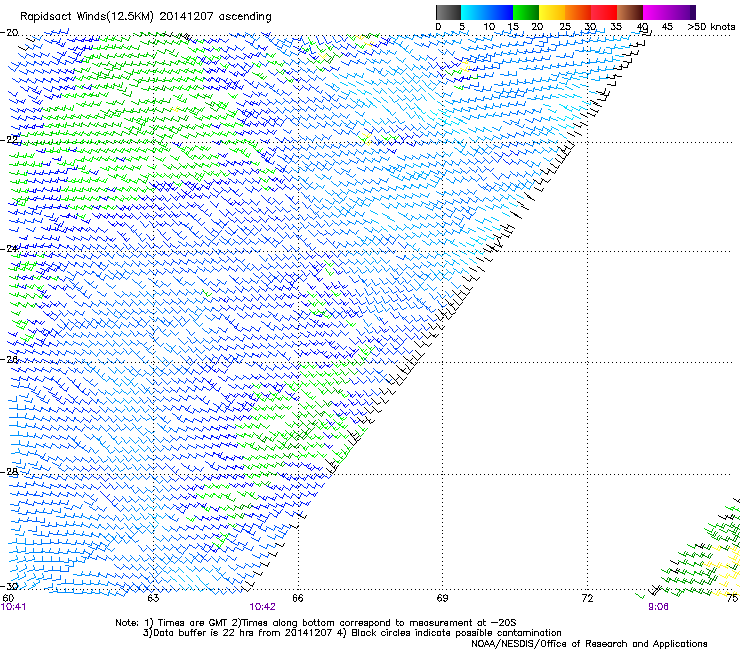
Task: Click the '-24' latitude axis label
Action: pos(9,249)
